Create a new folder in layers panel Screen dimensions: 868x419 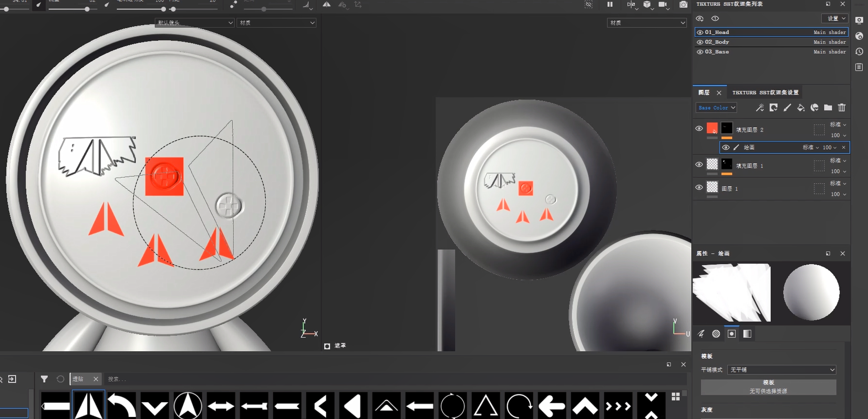click(828, 108)
